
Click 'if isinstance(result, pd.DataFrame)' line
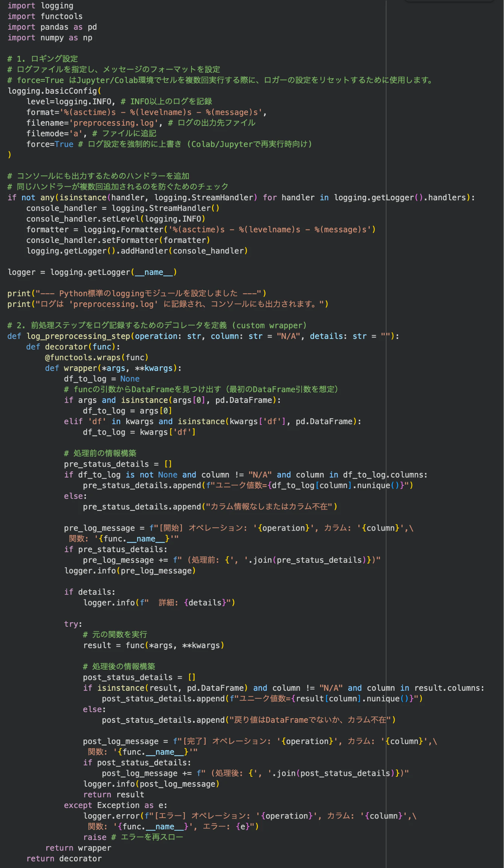click(x=284, y=688)
